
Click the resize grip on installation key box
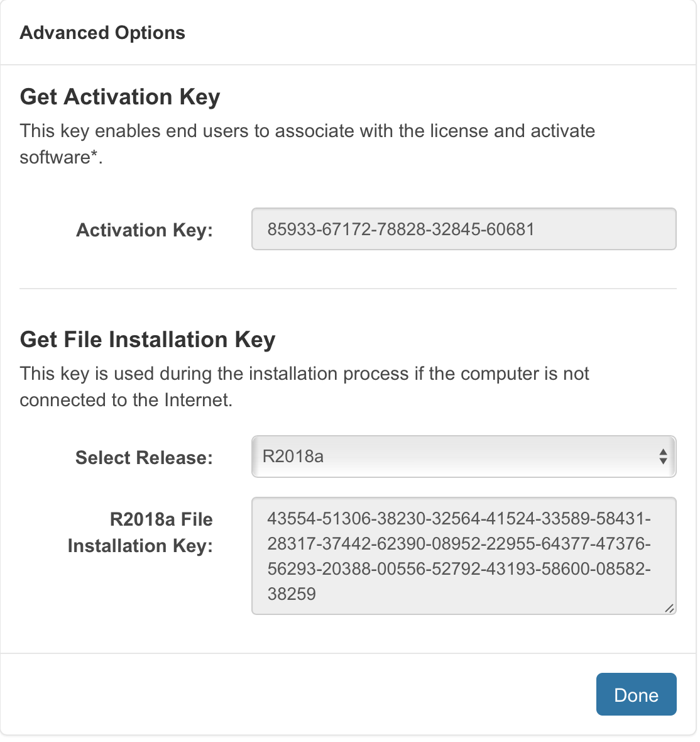[669, 607]
